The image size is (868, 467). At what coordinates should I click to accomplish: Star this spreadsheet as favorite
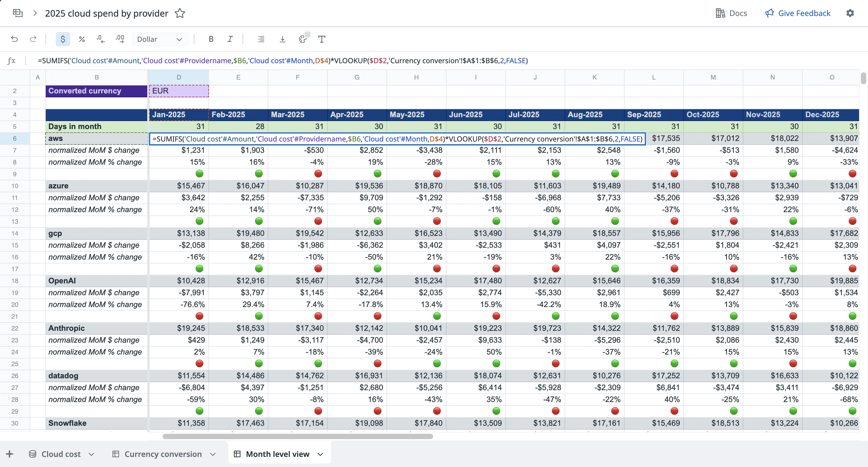click(x=180, y=13)
